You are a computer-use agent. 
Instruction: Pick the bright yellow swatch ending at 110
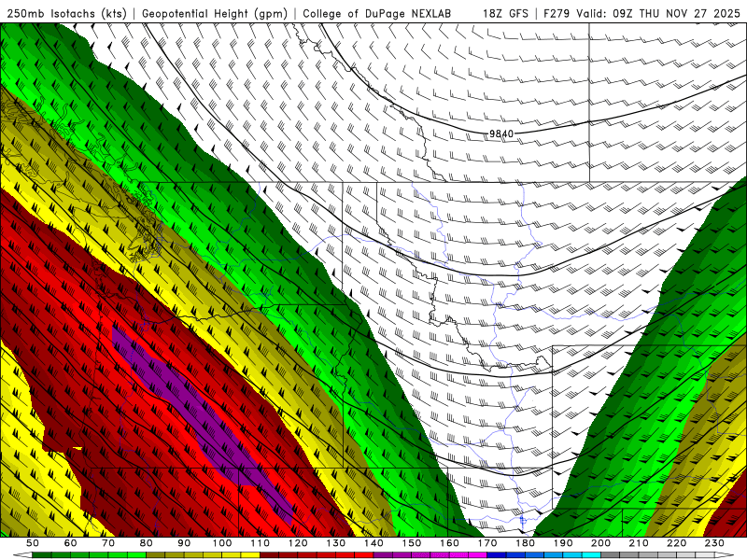(x=250, y=554)
